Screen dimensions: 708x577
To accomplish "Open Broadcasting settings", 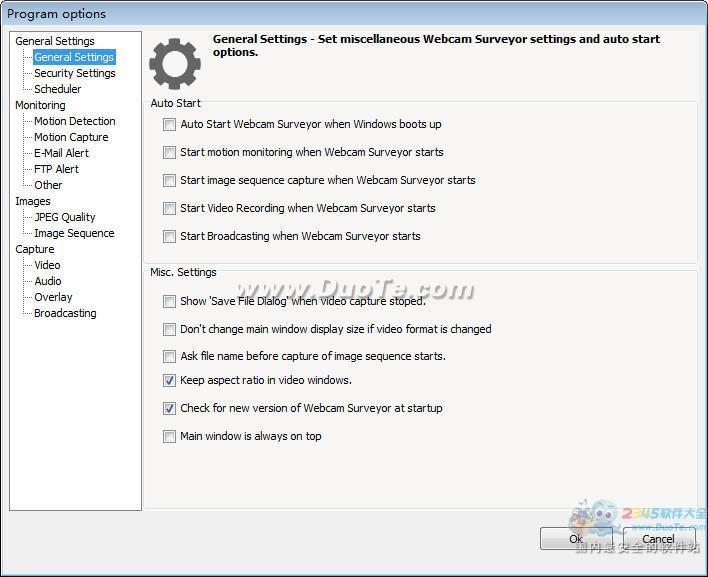I will 65,313.
